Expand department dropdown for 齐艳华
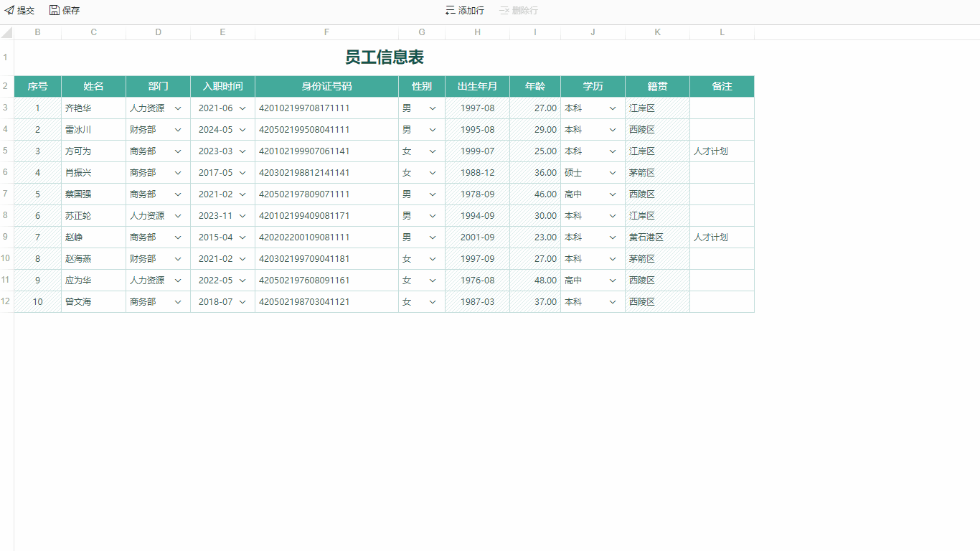The height and width of the screenshot is (551, 980). [178, 108]
